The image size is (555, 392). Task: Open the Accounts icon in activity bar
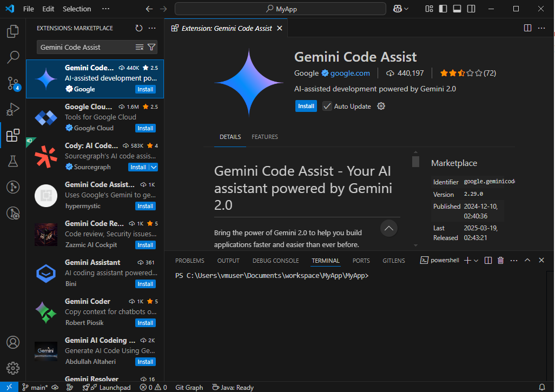(x=13, y=342)
